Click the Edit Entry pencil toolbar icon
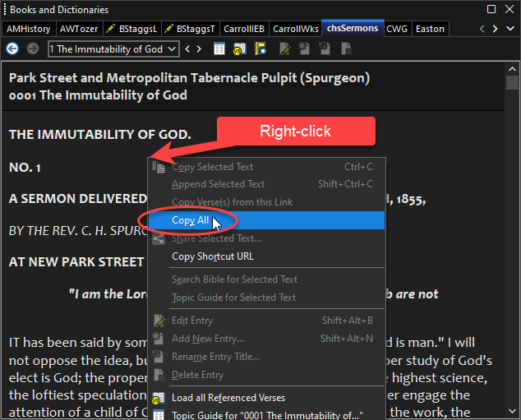Image resolution: width=521 pixels, height=420 pixels. (x=285, y=48)
